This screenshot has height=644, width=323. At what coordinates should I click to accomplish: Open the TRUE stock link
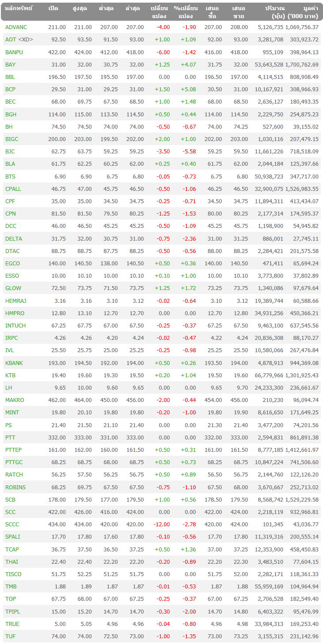click(12, 624)
